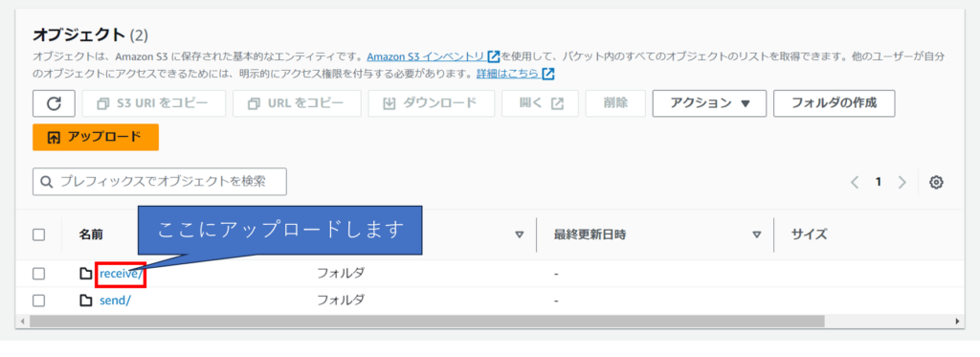Click the send folder icon
980x357 pixels.
85,301
